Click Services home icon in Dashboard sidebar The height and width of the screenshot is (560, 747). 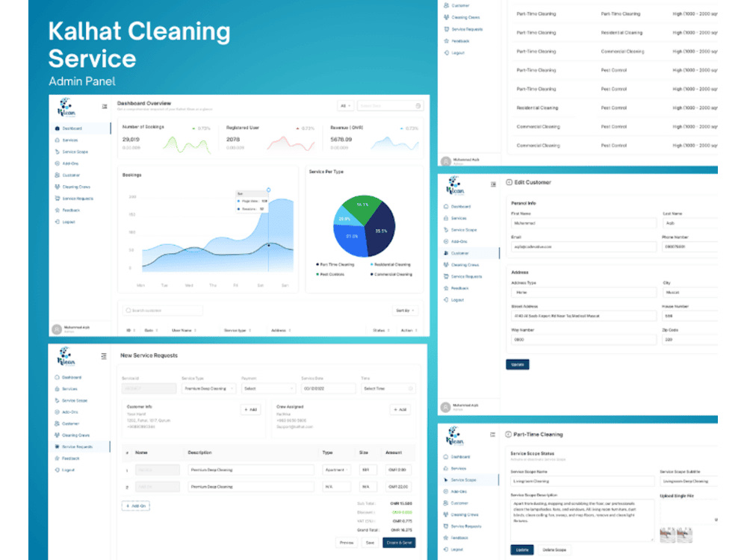click(58, 140)
